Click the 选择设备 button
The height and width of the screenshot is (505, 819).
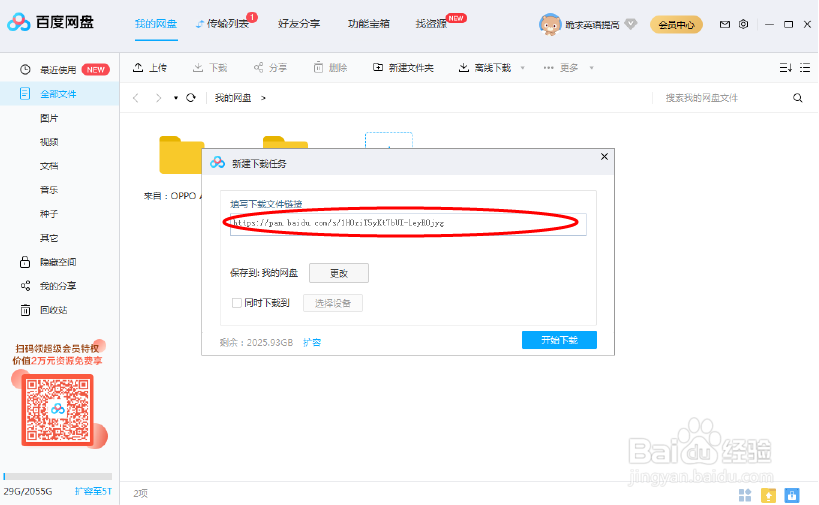click(333, 303)
